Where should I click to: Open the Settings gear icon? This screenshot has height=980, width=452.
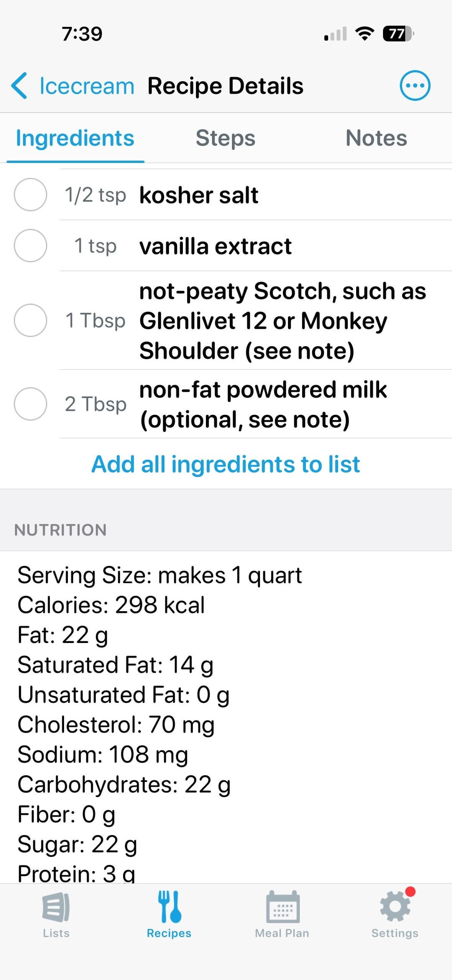[x=395, y=907]
